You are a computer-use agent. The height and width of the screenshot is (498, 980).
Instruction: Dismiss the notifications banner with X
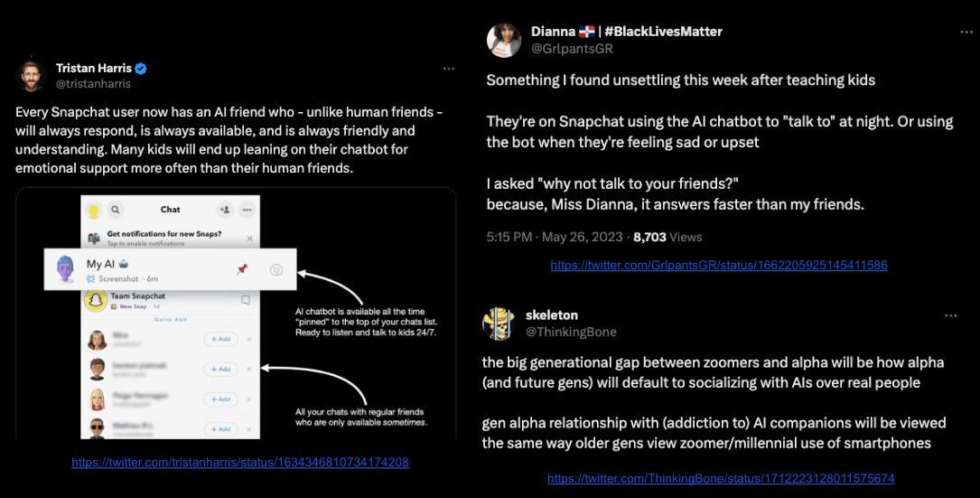click(x=249, y=239)
